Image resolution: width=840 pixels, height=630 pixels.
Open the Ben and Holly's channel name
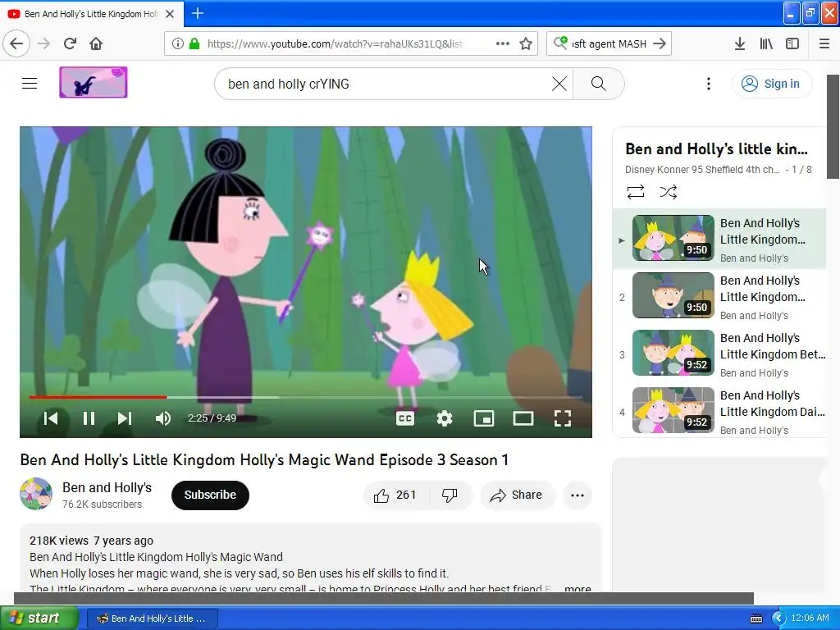(x=107, y=487)
